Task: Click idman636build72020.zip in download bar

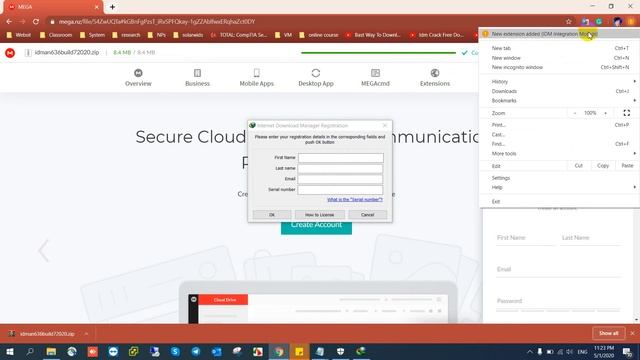Action: click(47, 334)
